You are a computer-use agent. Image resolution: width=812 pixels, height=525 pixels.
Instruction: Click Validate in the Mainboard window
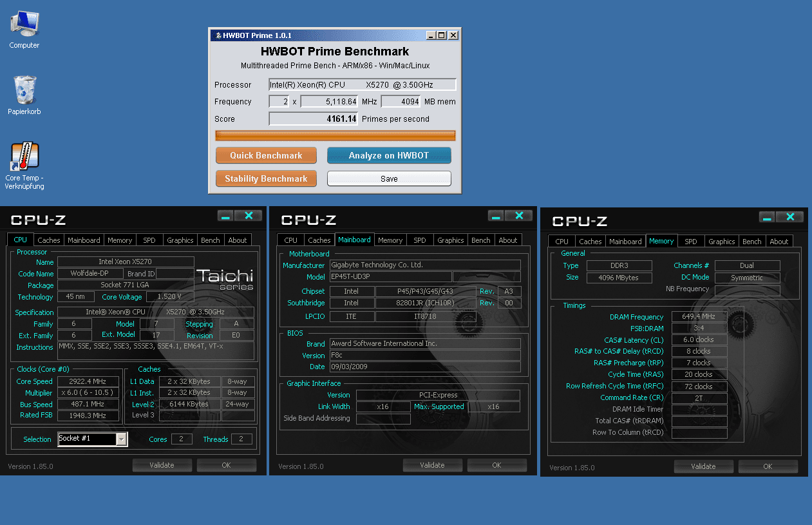[432, 464]
